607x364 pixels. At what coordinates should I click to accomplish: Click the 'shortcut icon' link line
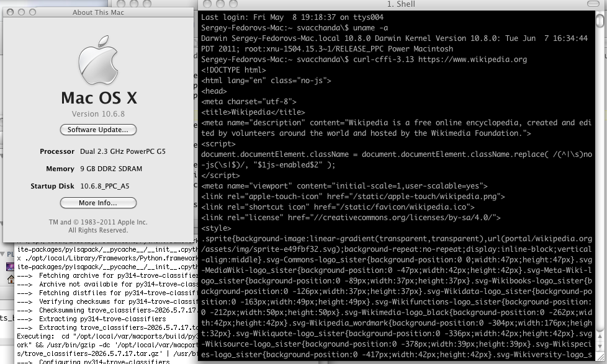pos(338,207)
